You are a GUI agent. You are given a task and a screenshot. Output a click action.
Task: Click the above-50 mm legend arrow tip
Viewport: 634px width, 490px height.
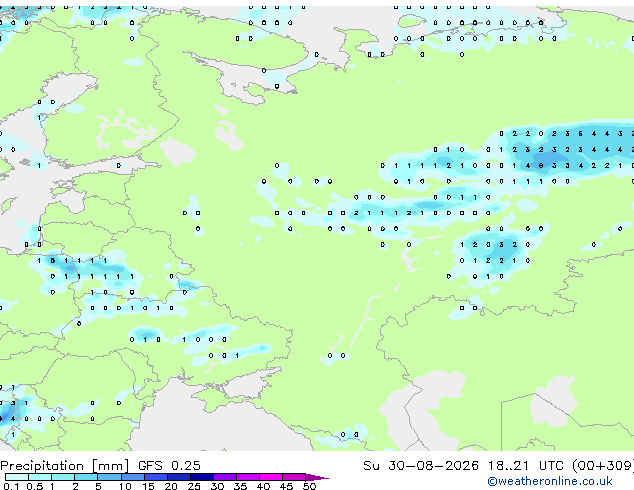[x=317, y=477]
